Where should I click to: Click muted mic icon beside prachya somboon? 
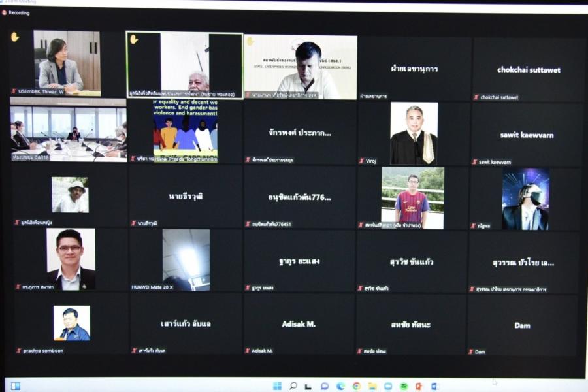[x=18, y=351]
